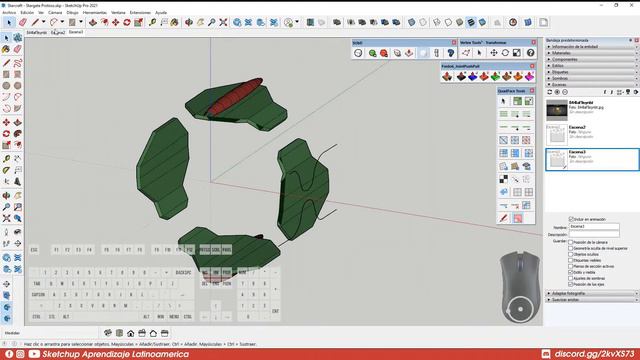Remove scene with the minus icon
Screen dimensions: 640x360
[564, 92]
